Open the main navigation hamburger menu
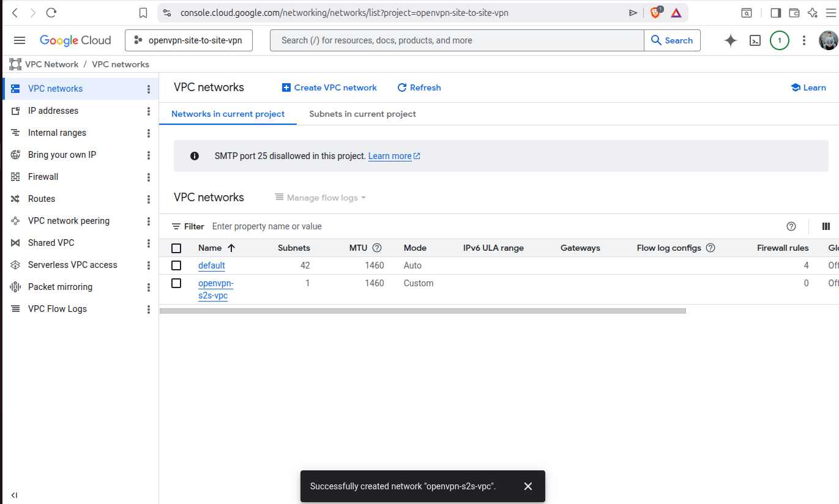Image resolution: width=839 pixels, height=504 pixels. [20, 40]
